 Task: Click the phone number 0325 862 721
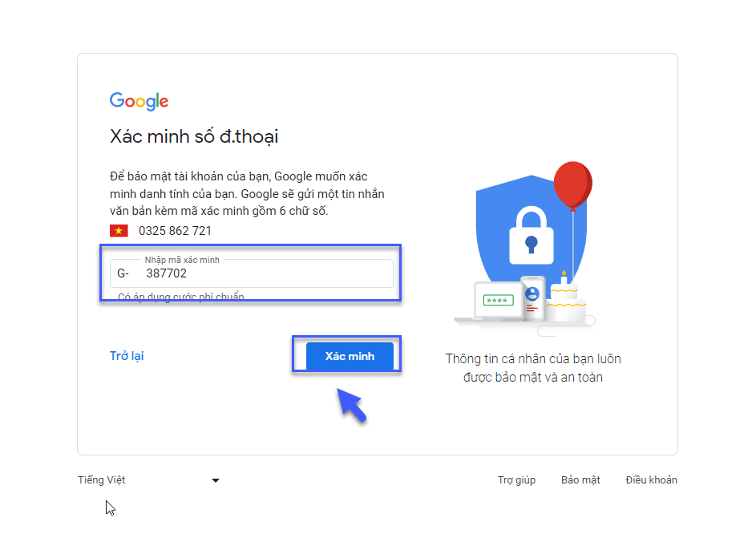(175, 231)
